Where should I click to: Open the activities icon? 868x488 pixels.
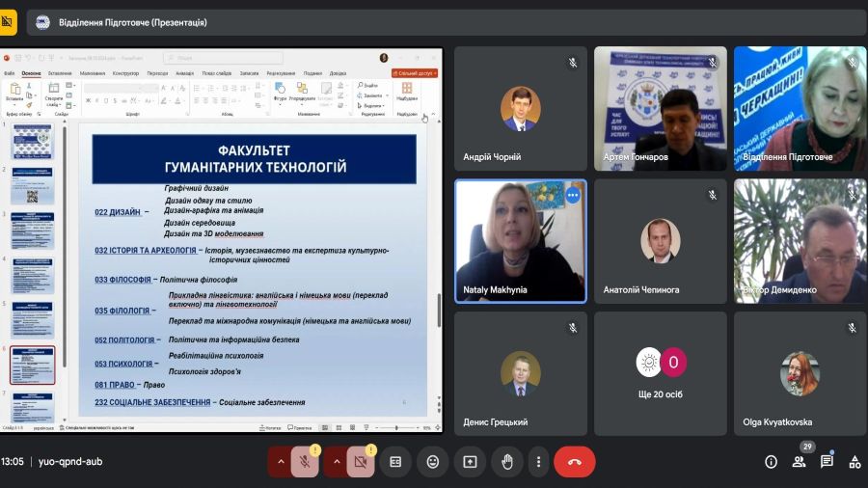pyautogui.click(x=854, y=462)
